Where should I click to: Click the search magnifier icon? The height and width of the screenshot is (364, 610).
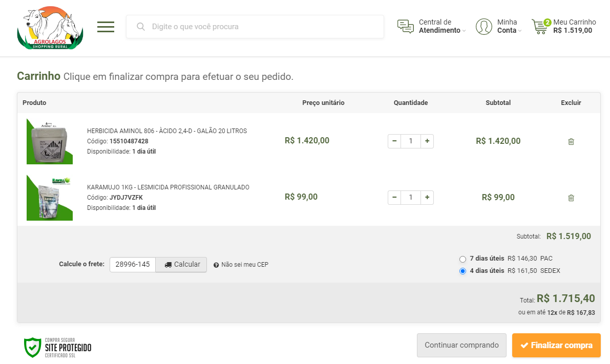point(141,27)
